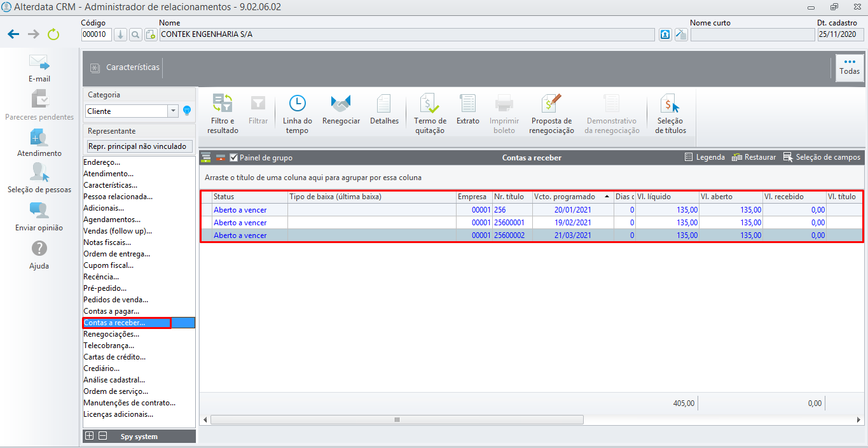The width and height of the screenshot is (868, 448).
Task: Uncheck the Painel de grupo checkbox
Action: (x=235, y=157)
